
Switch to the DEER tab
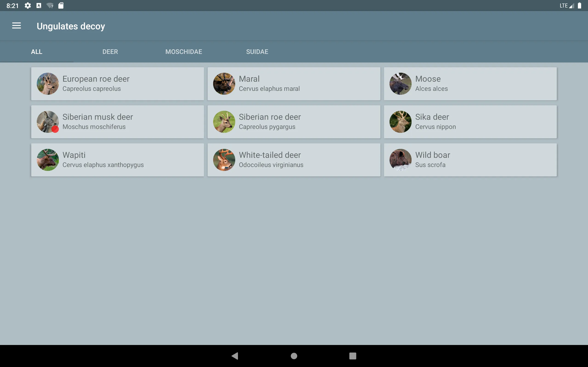(x=110, y=52)
